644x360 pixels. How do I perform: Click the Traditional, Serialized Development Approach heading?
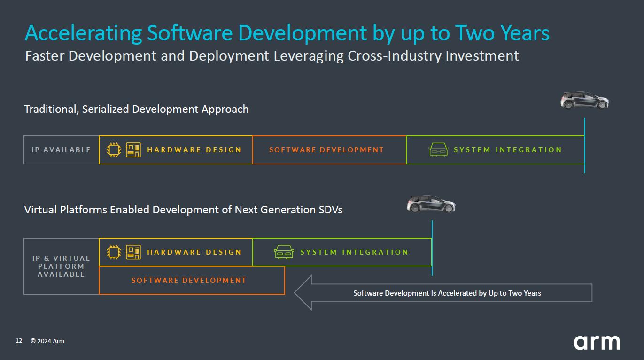click(x=136, y=109)
